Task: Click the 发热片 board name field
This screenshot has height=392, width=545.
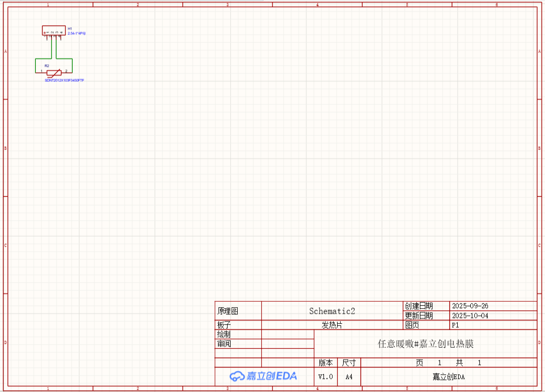Action: (x=332, y=325)
